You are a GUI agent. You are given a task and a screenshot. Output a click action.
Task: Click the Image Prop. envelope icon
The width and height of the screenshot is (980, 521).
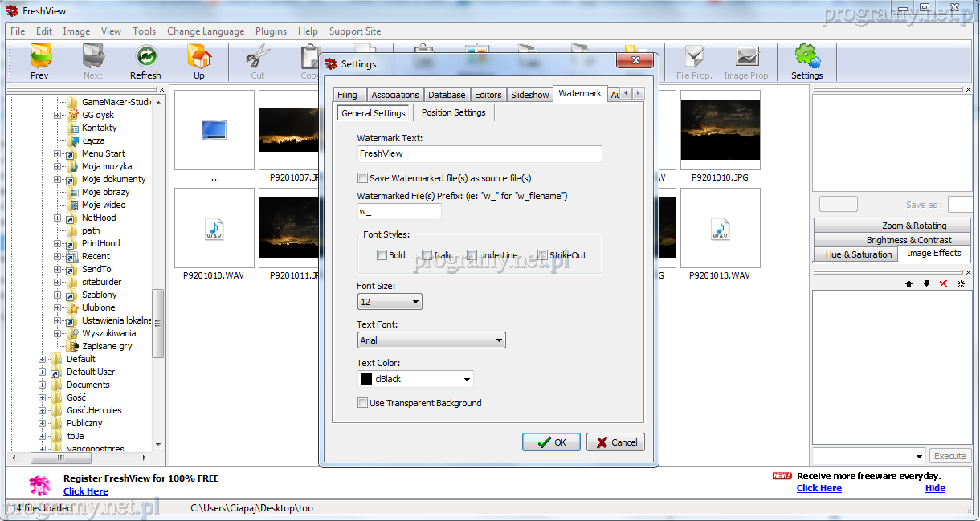pyautogui.click(x=747, y=57)
